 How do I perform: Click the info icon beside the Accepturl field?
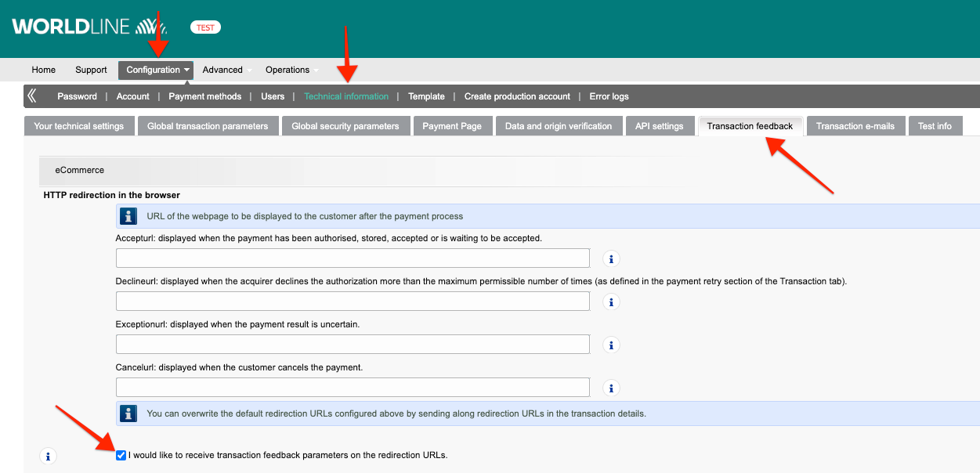click(x=611, y=258)
